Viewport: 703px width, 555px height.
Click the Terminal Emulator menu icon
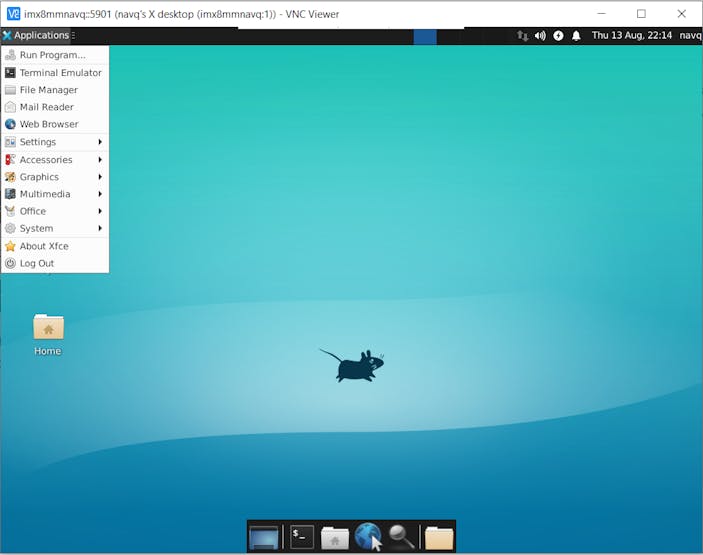pyautogui.click(x=10, y=73)
